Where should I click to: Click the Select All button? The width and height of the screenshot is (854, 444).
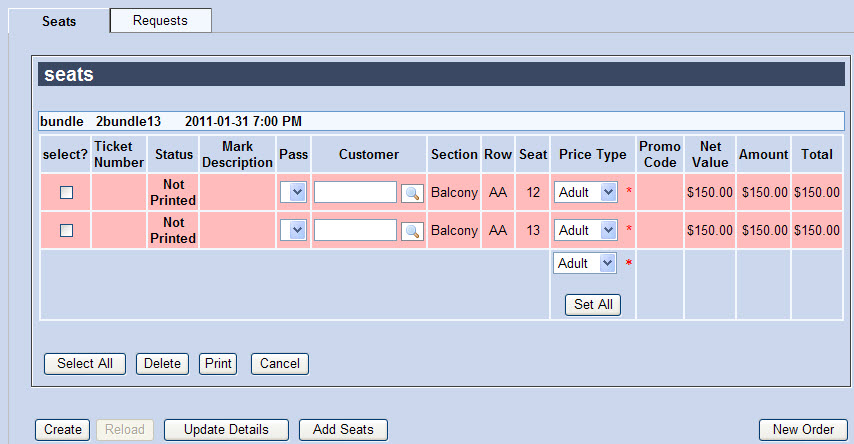pos(85,364)
